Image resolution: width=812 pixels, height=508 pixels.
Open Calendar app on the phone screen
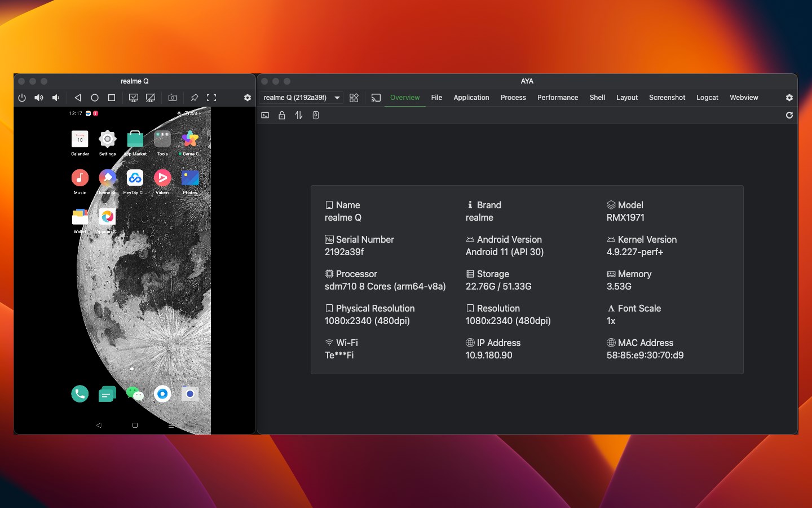(80, 139)
